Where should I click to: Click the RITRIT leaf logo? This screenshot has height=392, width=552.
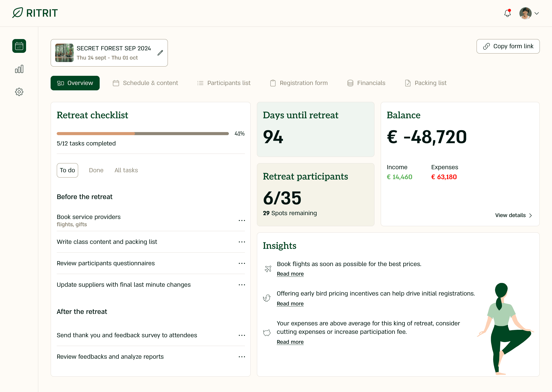click(x=18, y=13)
